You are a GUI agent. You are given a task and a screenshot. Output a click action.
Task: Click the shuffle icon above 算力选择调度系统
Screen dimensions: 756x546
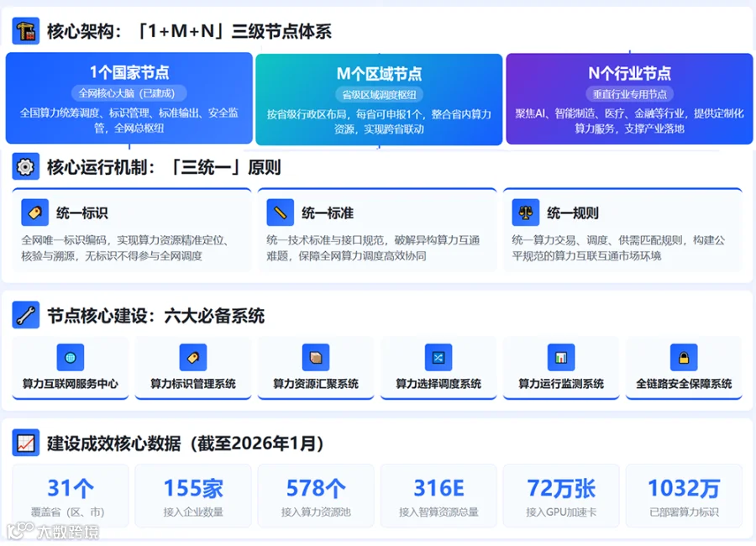pos(438,357)
